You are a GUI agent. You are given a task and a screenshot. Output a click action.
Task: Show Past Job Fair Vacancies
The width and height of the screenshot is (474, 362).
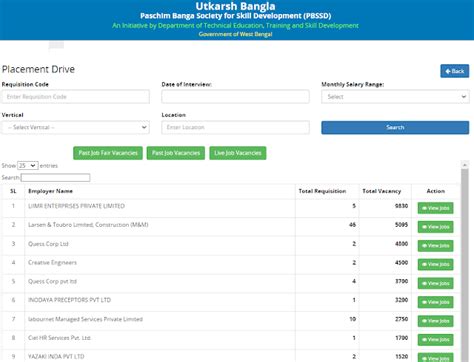point(108,153)
